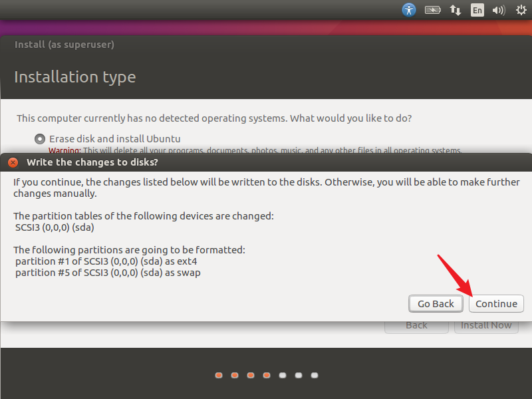Open the system power gear menu

pos(521,10)
